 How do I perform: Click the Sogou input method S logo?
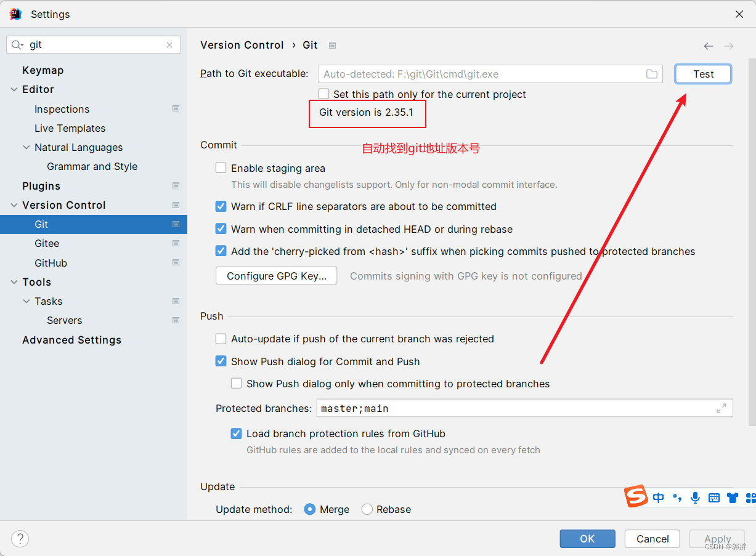636,496
